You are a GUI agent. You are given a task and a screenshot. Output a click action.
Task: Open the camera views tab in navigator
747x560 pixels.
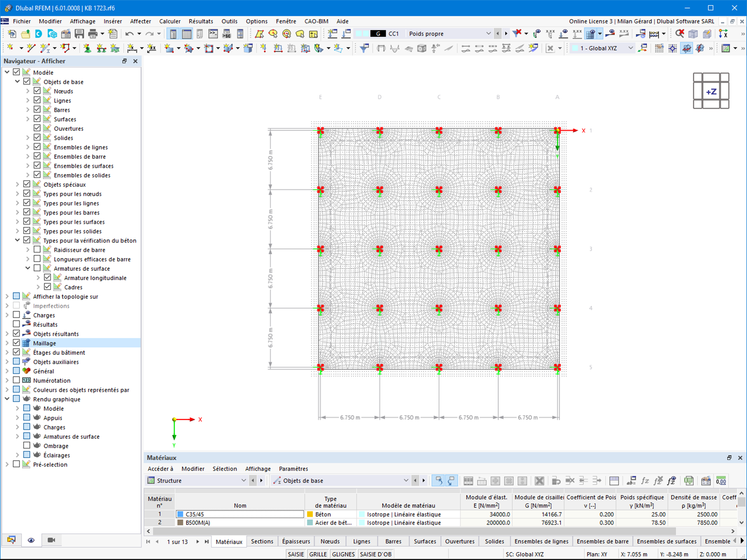pos(51,540)
